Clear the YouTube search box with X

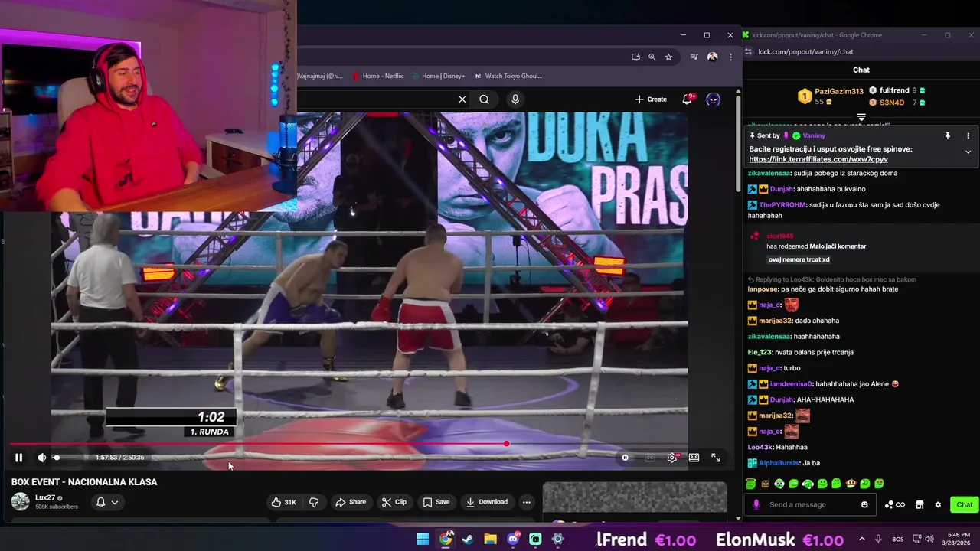pyautogui.click(x=462, y=99)
